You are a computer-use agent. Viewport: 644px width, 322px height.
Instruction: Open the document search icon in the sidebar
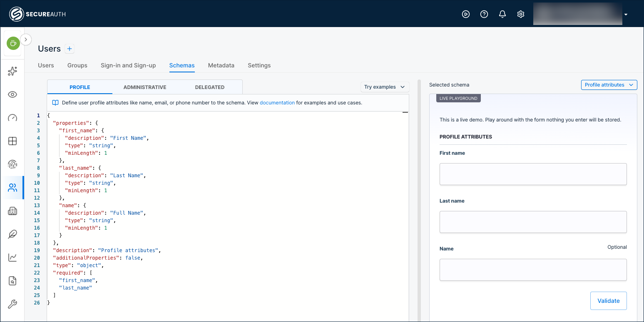[x=12, y=281]
